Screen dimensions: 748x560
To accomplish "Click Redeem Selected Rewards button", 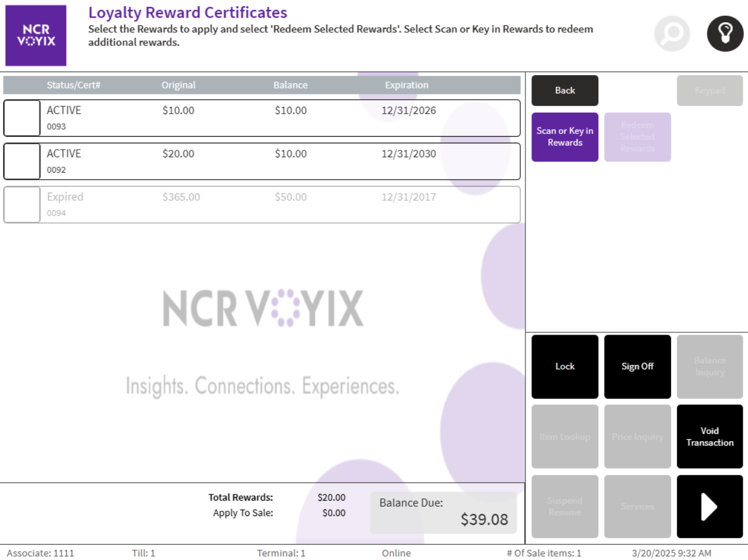I will 637,137.
